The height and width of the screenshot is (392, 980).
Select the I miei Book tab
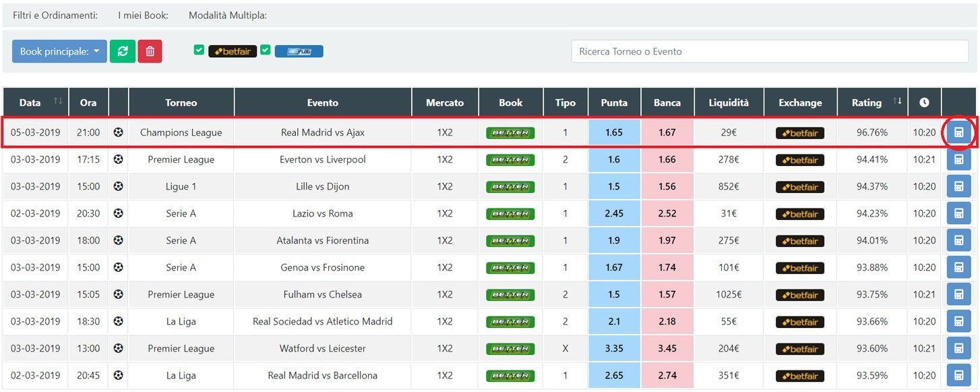click(x=143, y=15)
